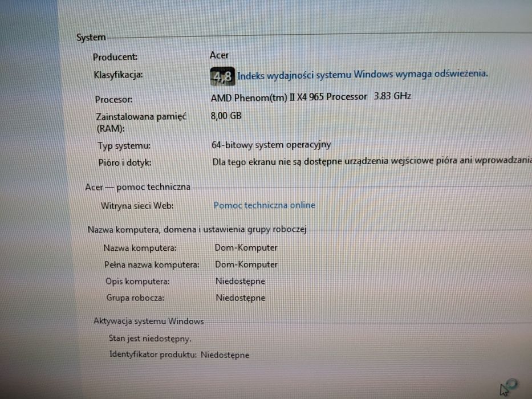This screenshot has height=399, width=532.
Task: Select the Niedostępne value beside Identyfikator produktu:
Action: [x=225, y=355]
